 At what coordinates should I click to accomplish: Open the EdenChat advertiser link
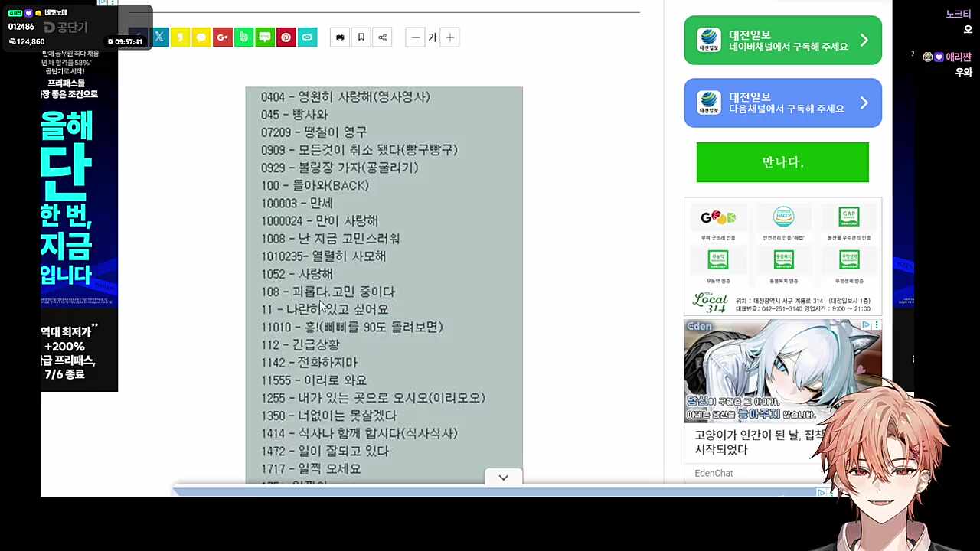tap(714, 473)
